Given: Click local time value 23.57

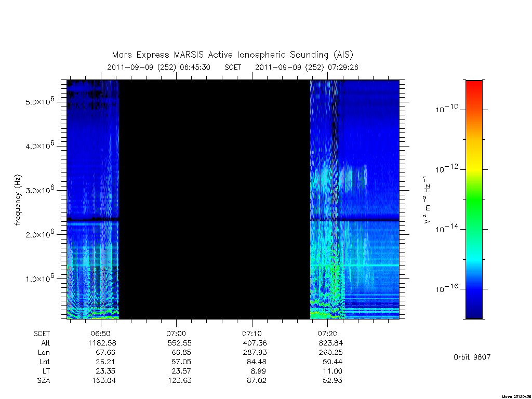Looking at the screenshot, I should [x=181, y=371].
